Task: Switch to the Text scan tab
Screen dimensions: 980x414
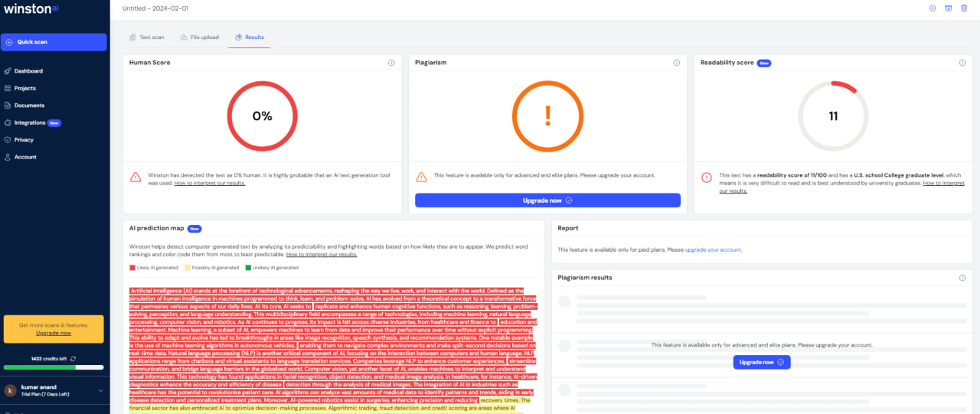Action: (145, 37)
